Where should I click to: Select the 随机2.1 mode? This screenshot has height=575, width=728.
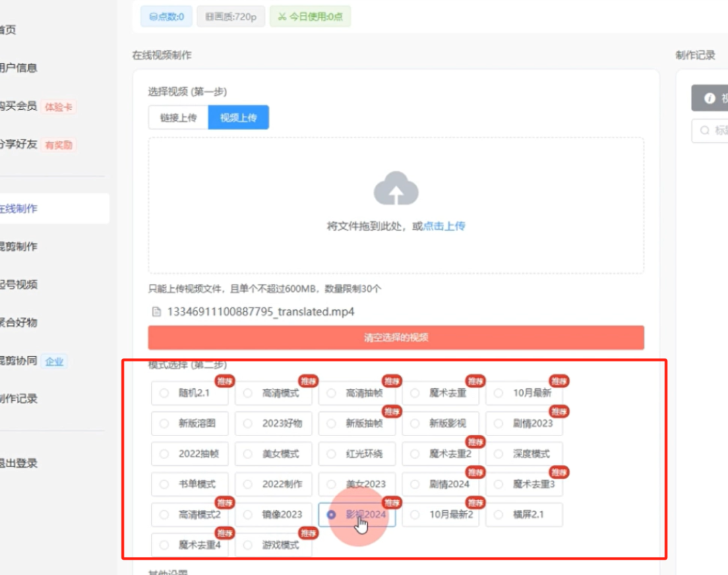click(x=190, y=393)
